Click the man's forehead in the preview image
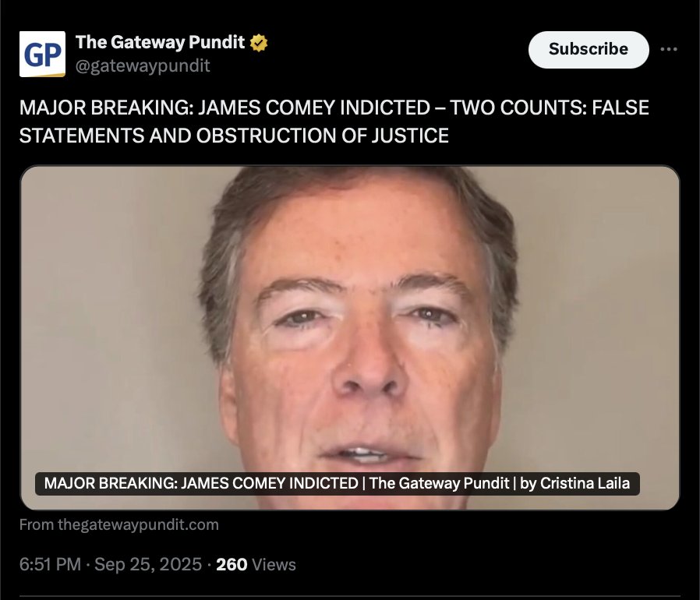Image resolution: width=700 pixels, height=600 pixels. (357, 237)
